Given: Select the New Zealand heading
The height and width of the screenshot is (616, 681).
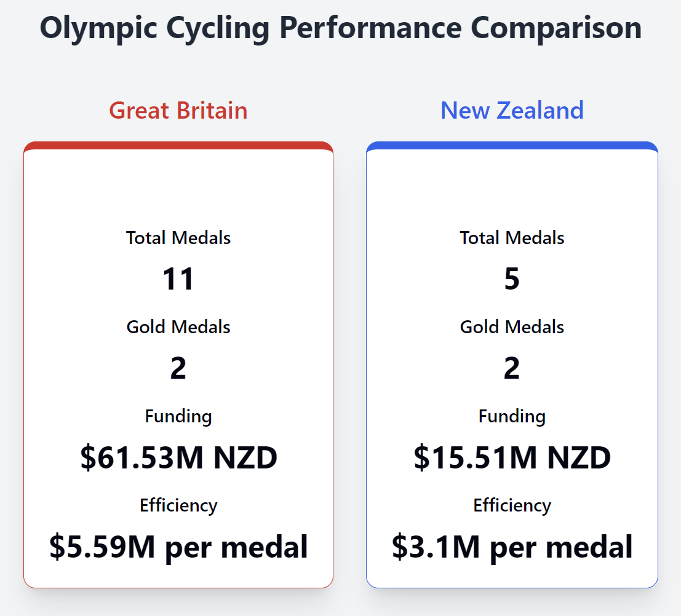Looking at the screenshot, I should (x=512, y=111).
